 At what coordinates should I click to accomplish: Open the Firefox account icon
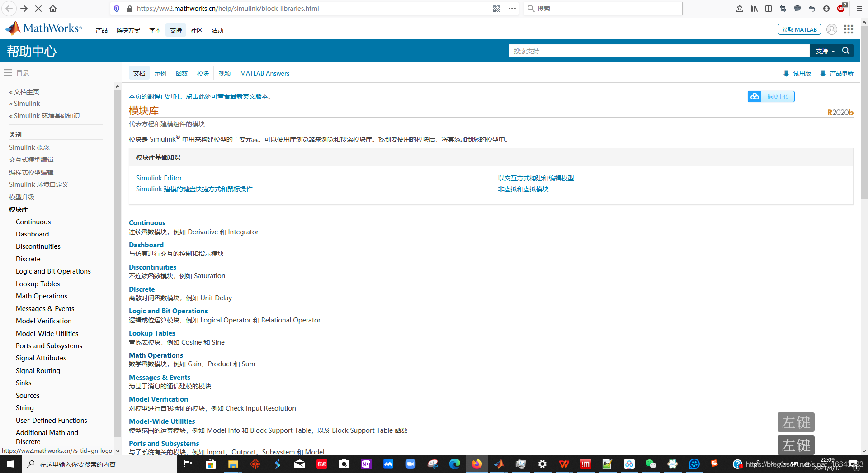click(826, 9)
